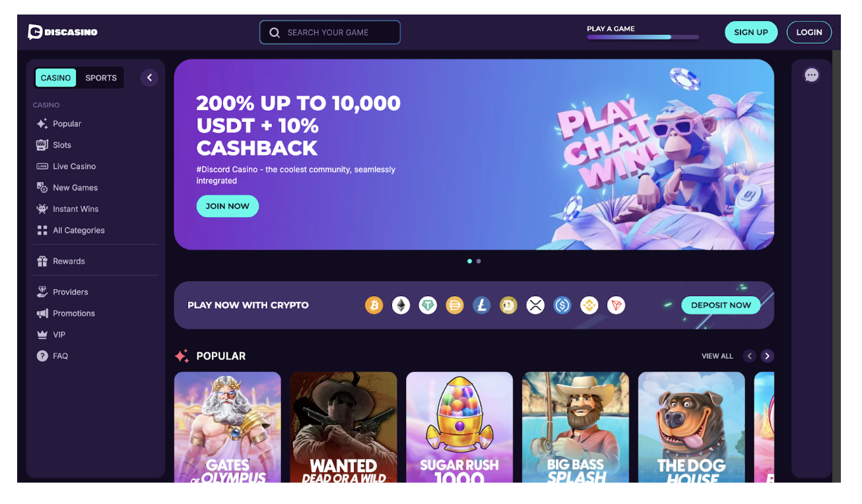Choose the Dogecoin icon

pyautogui.click(x=508, y=305)
